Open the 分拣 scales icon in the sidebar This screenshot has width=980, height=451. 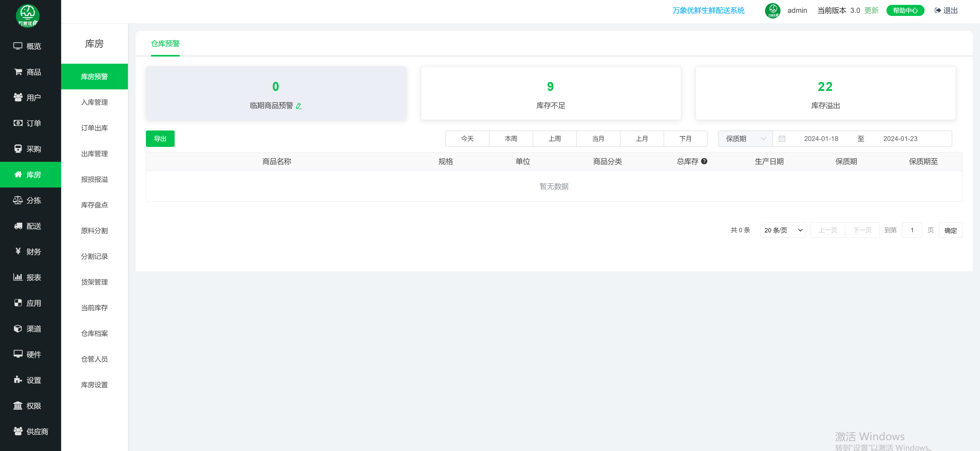[17, 200]
